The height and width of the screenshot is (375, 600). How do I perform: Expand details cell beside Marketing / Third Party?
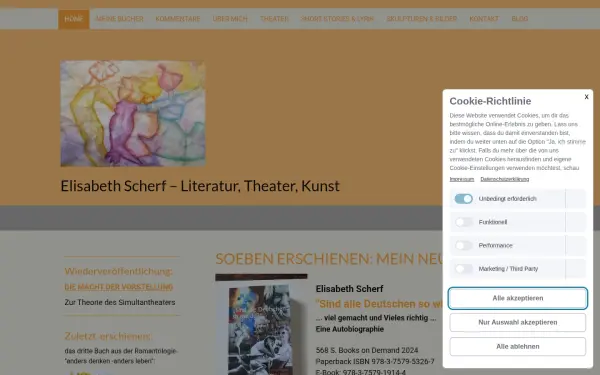point(576,269)
